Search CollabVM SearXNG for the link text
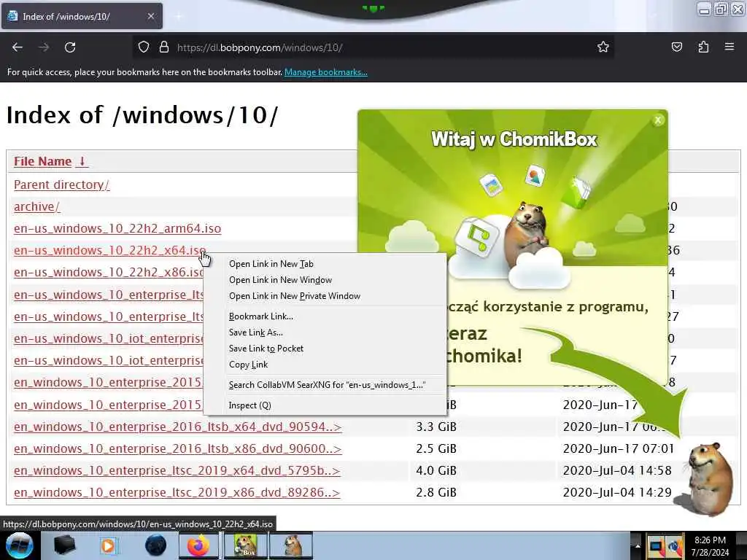This screenshot has width=747, height=560. [x=327, y=385]
